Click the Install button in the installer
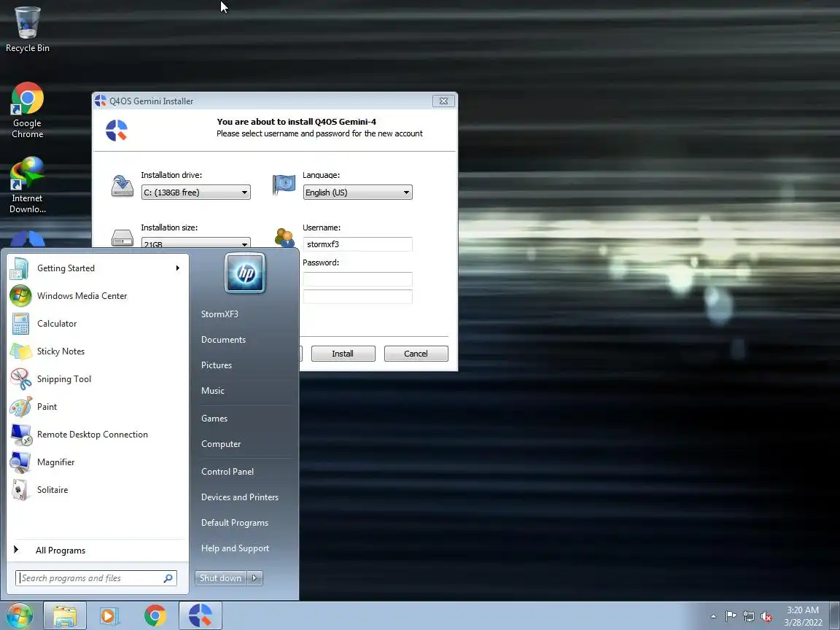 coord(343,354)
